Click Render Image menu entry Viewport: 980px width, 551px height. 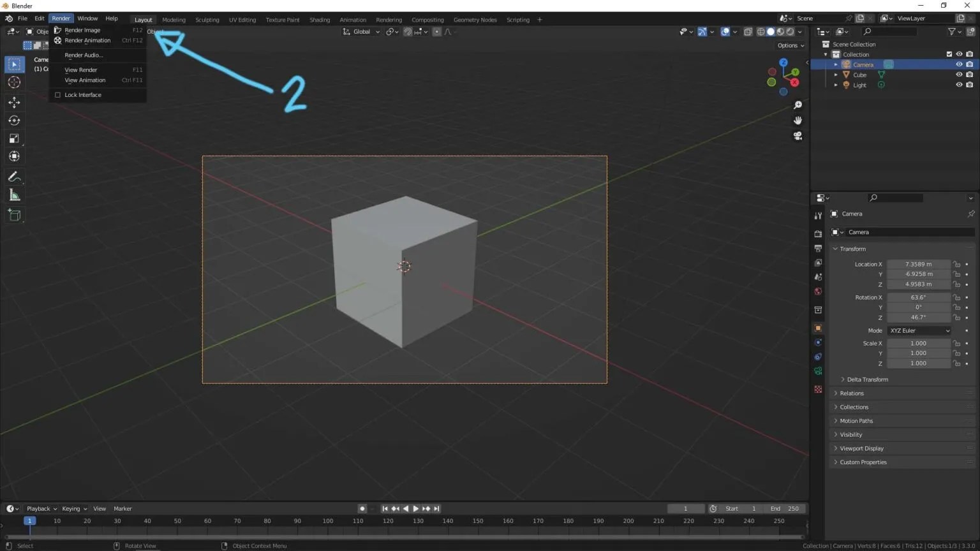[x=98, y=30]
